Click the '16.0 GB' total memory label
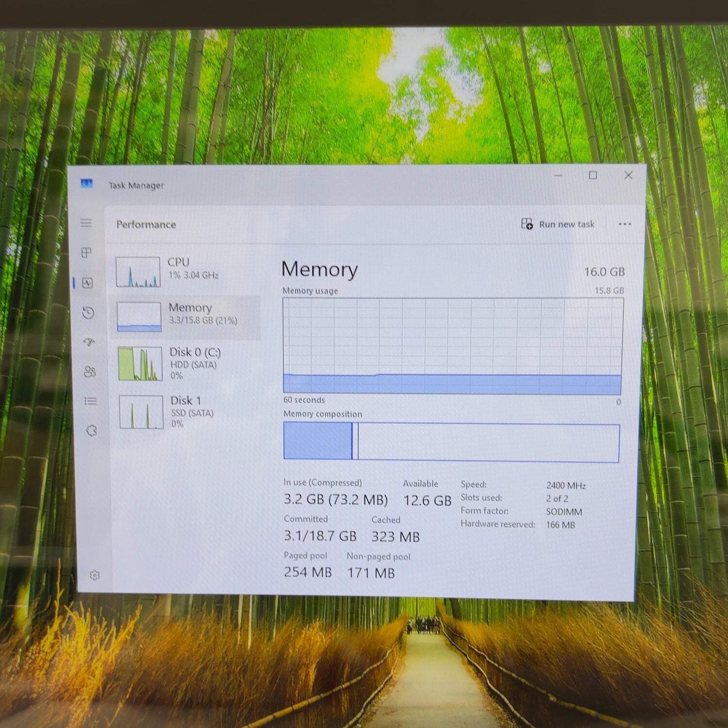 pos(604,272)
